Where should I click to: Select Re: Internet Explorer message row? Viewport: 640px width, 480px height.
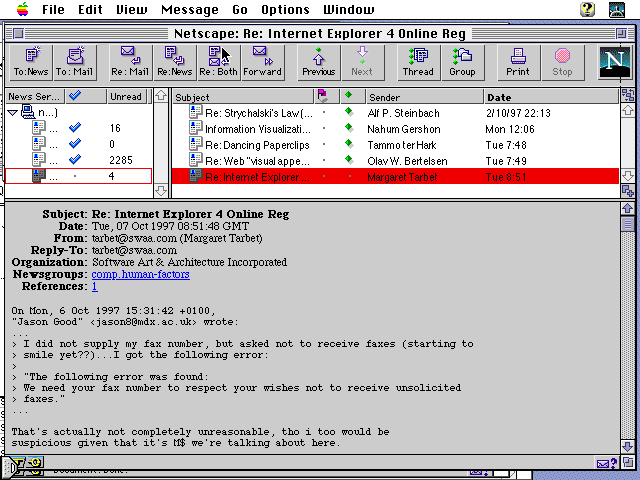click(x=395, y=177)
